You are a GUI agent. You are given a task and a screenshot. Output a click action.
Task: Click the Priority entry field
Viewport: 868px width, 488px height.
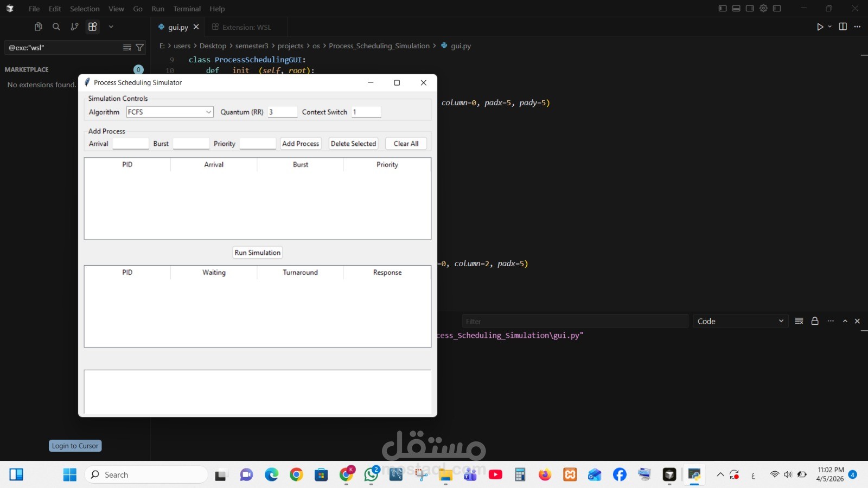(258, 144)
